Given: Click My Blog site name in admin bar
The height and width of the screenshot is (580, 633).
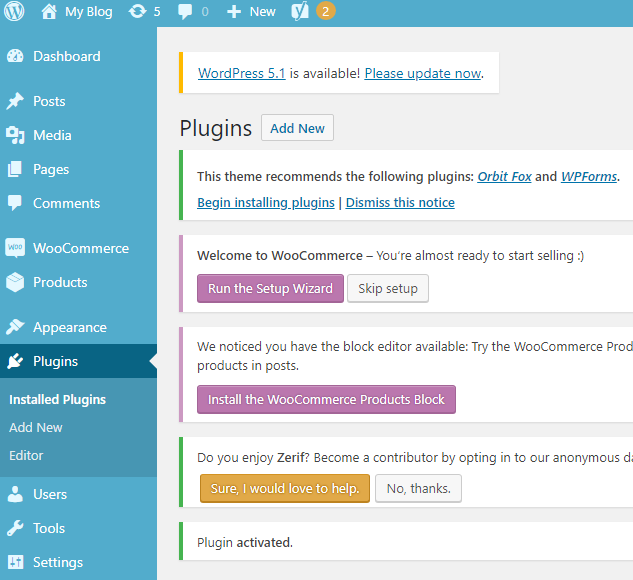Looking at the screenshot, I should (88, 12).
